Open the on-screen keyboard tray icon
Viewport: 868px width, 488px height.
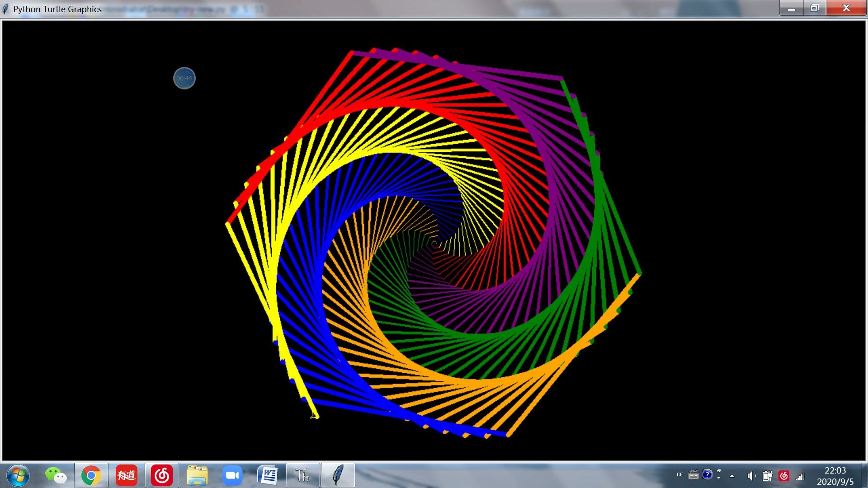pos(693,475)
